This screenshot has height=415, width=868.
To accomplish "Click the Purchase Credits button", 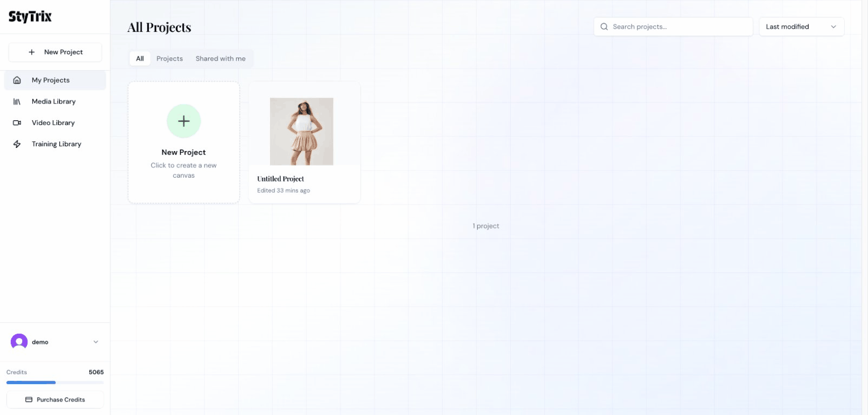I will (x=55, y=400).
